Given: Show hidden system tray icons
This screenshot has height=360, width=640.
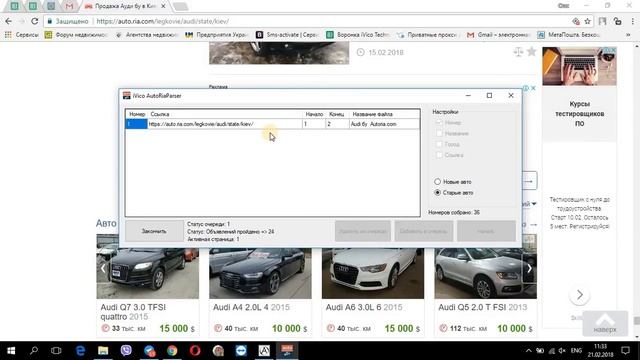Looking at the screenshot, I should [x=529, y=351].
